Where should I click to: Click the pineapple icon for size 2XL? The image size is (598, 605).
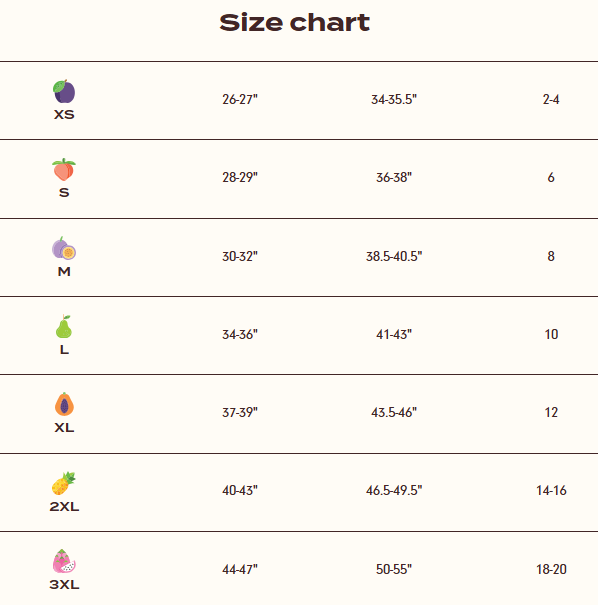64,483
